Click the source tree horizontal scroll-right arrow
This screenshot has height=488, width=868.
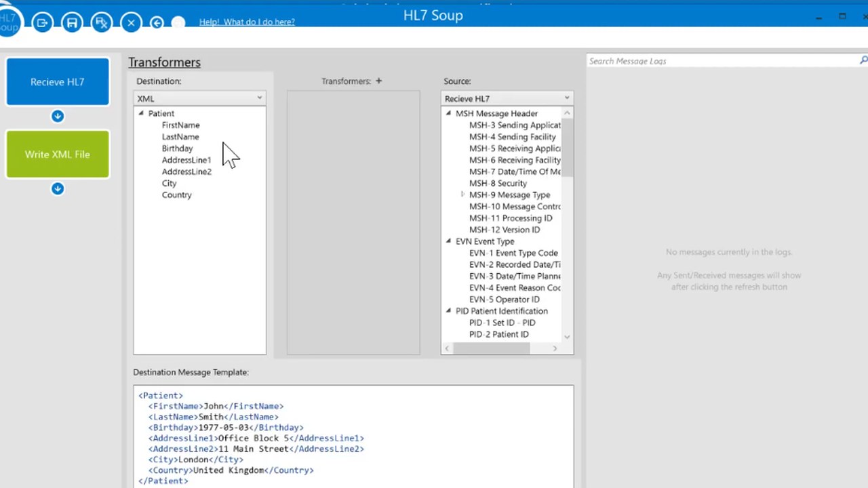pos(555,348)
